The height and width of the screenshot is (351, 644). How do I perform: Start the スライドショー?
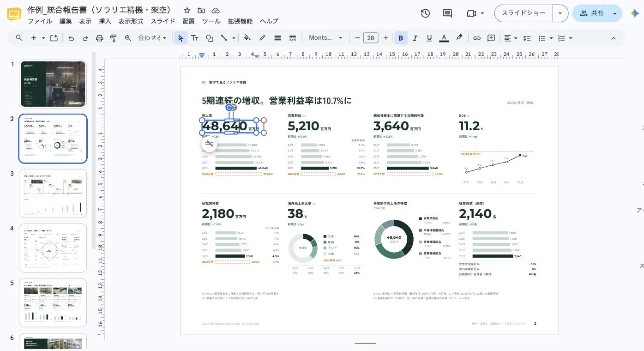click(524, 13)
